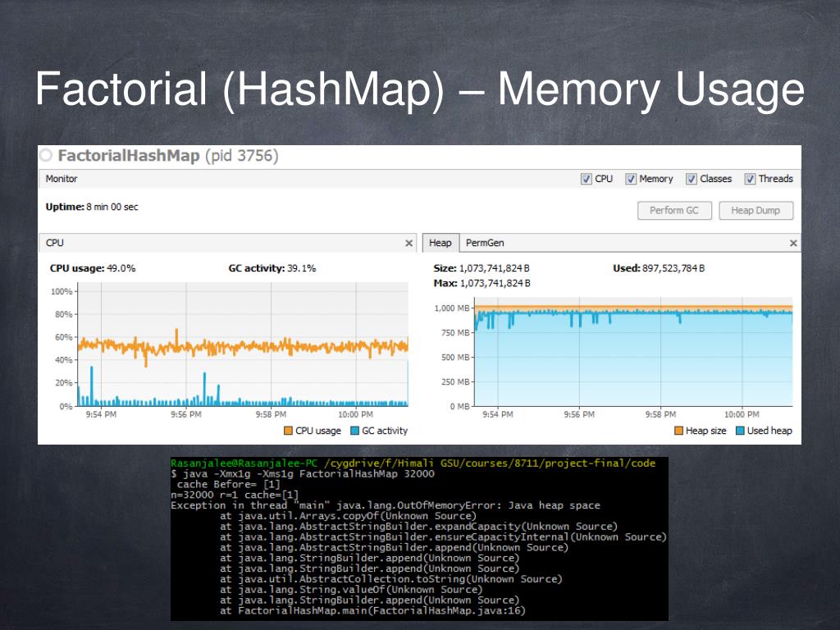Switch to the PermGen tab
Image resolution: width=840 pixels, height=630 pixels.
click(x=484, y=243)
